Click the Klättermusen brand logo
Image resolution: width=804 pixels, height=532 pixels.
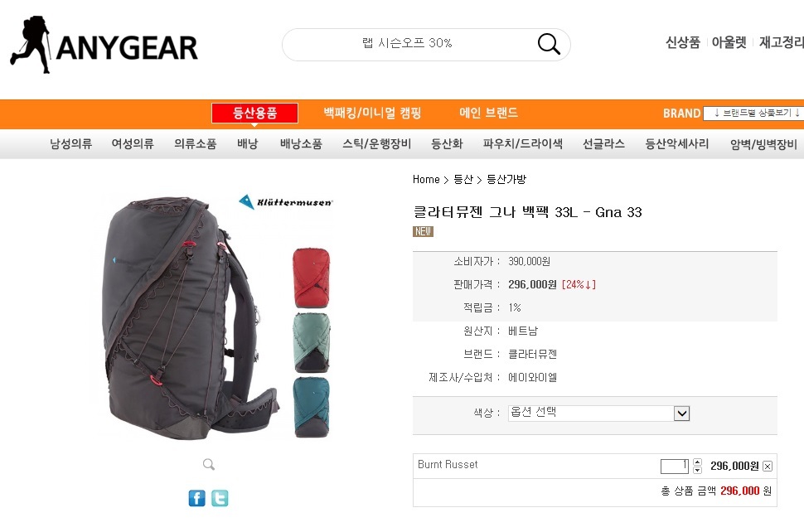click(x=286, y=202)
